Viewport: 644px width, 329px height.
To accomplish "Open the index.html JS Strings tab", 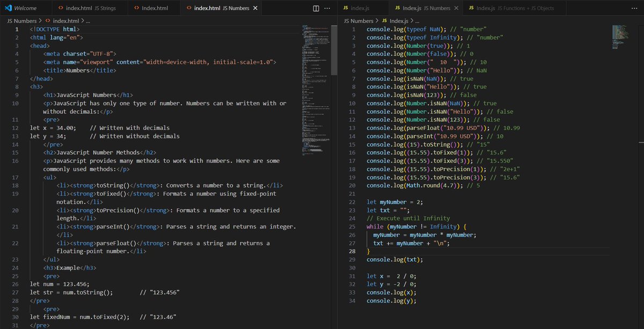I will pos(91,8).
